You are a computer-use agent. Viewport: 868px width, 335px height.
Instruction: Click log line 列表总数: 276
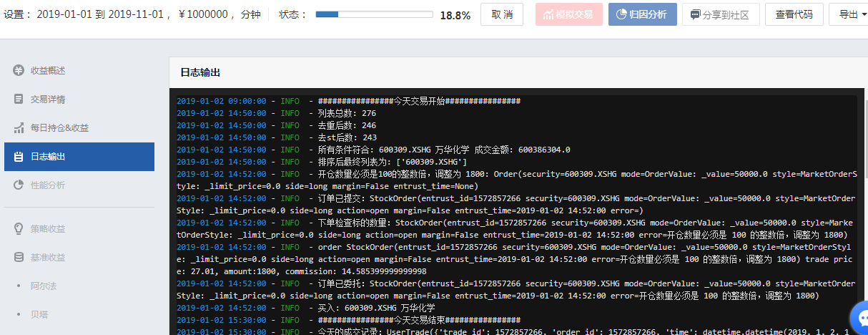[x=276, y=113]
